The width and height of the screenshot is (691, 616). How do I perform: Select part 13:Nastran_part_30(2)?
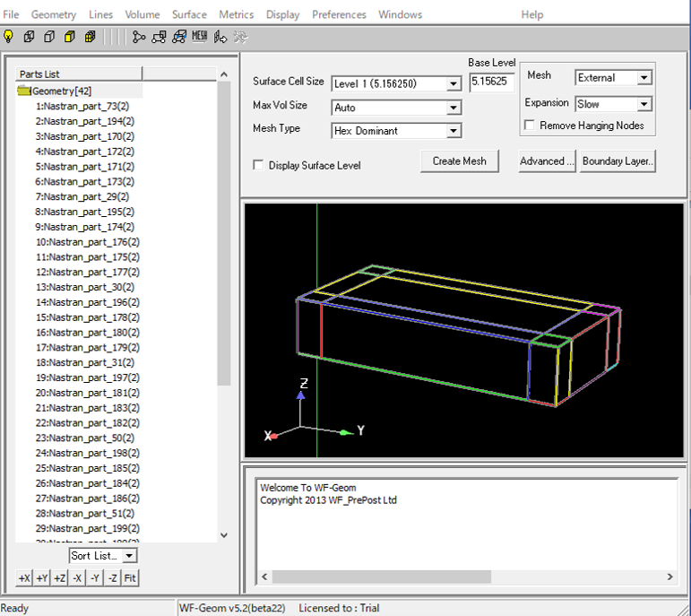point(85,287)
